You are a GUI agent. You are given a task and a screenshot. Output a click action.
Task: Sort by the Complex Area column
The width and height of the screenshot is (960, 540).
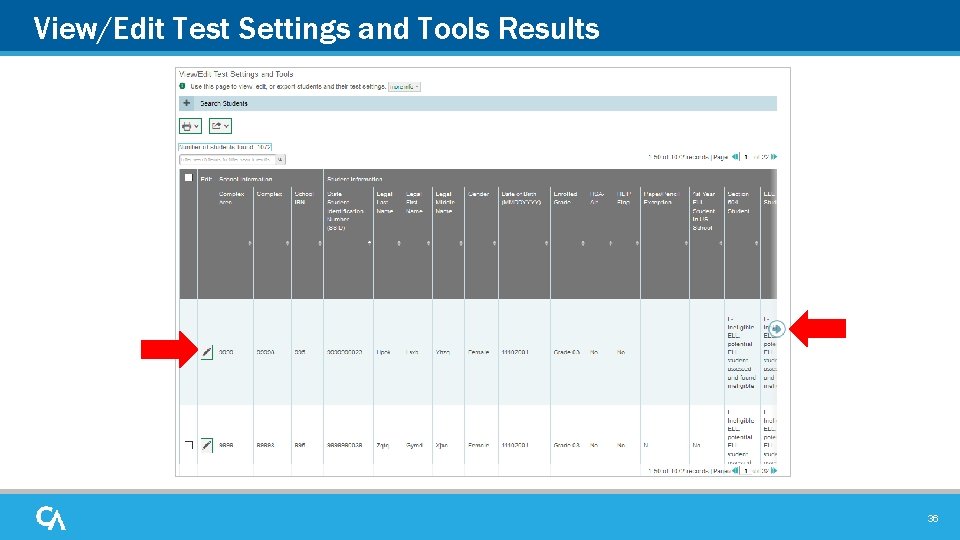tap(250, 244)
